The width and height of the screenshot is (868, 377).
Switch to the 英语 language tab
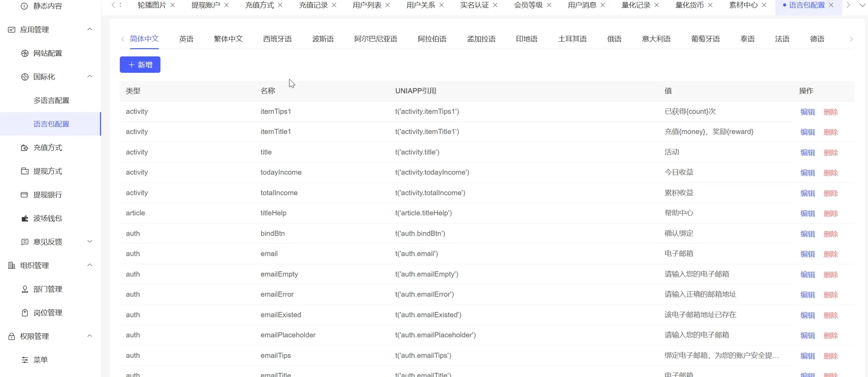point(186,39)
